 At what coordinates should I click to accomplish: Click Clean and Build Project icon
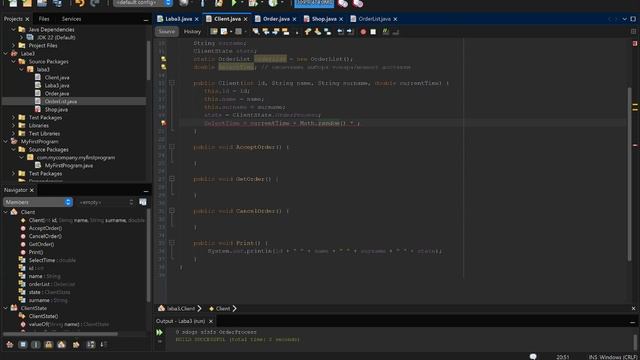click(219, 3)
